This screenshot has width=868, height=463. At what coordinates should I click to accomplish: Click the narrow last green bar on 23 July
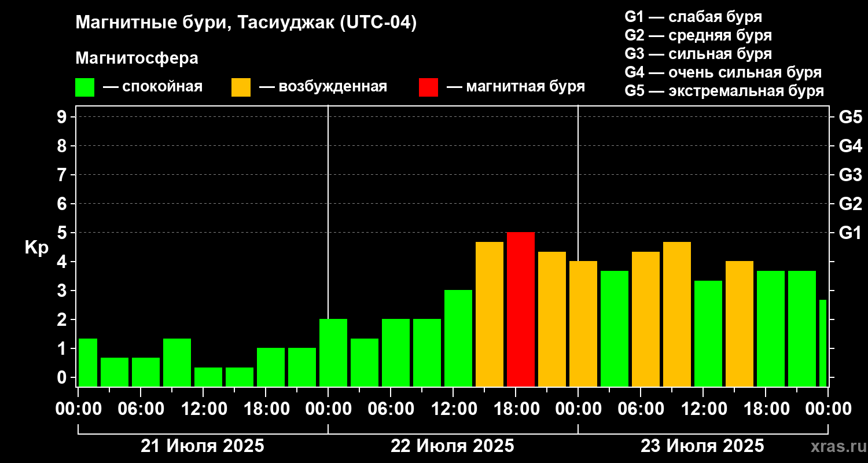823,343
